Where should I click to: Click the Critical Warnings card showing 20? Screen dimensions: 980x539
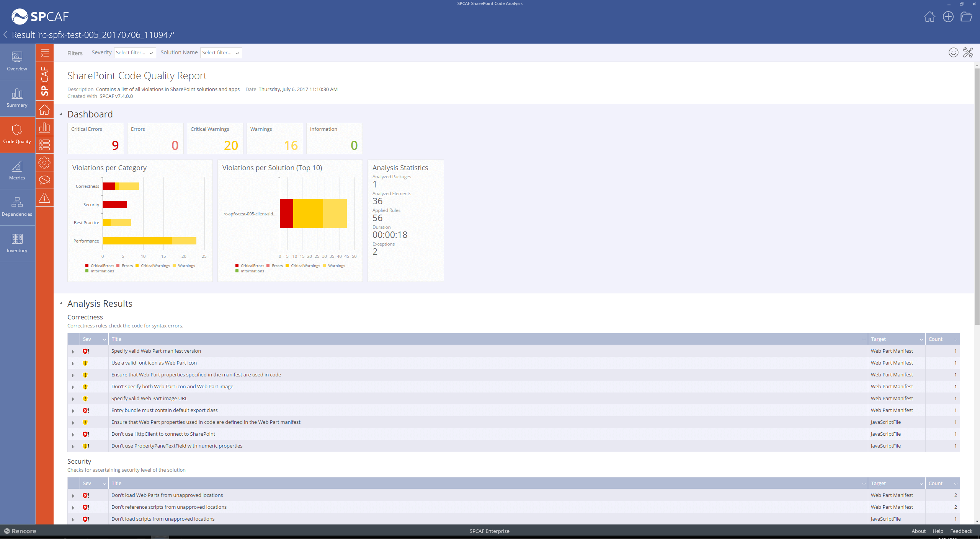point(215,138)
